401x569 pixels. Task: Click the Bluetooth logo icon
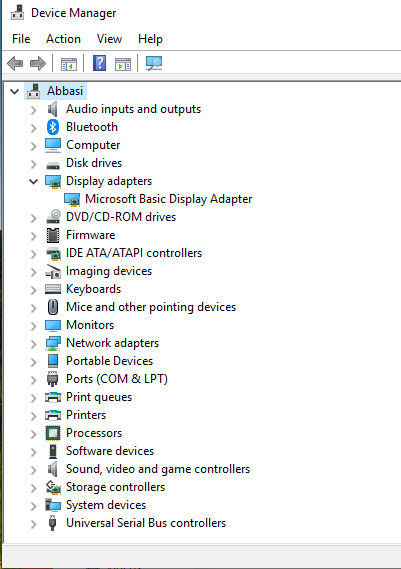pos(53,127)
